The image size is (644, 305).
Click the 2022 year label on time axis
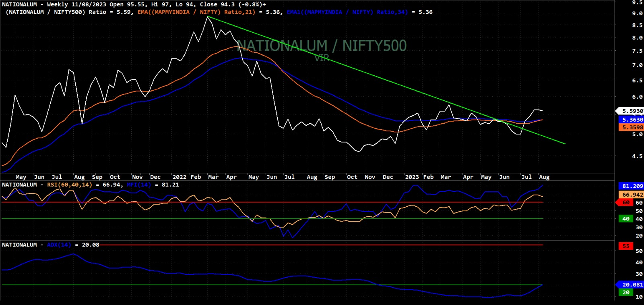point(180,177)
